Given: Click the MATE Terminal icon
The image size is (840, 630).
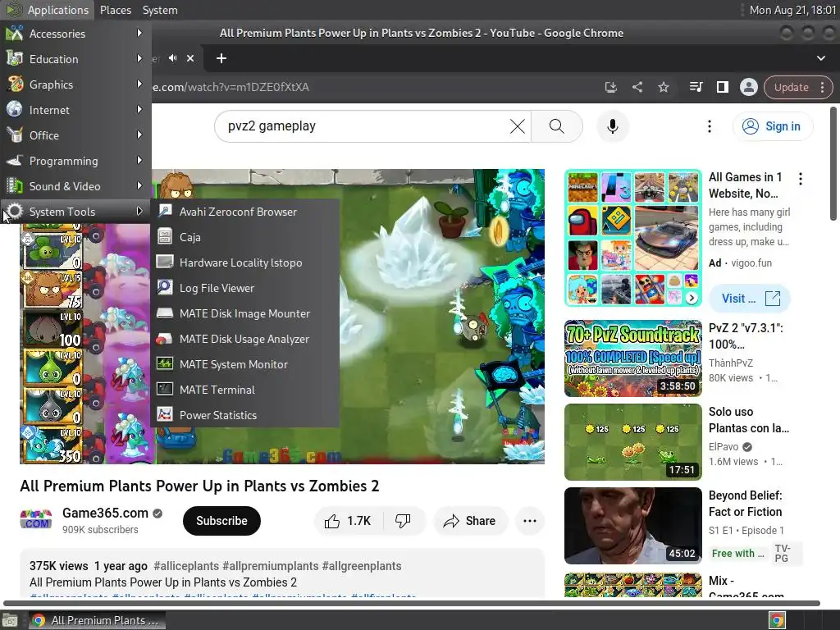Looking at the screenshot, I should (164, 389).
